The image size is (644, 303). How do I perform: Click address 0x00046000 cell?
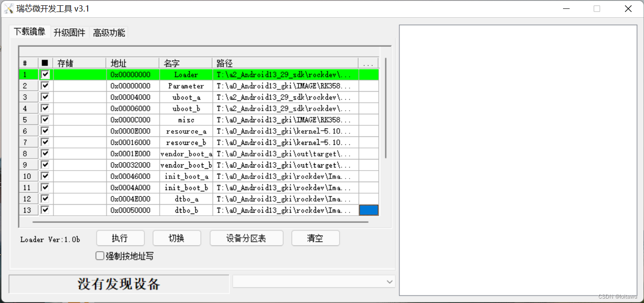(x=133, y=176)
